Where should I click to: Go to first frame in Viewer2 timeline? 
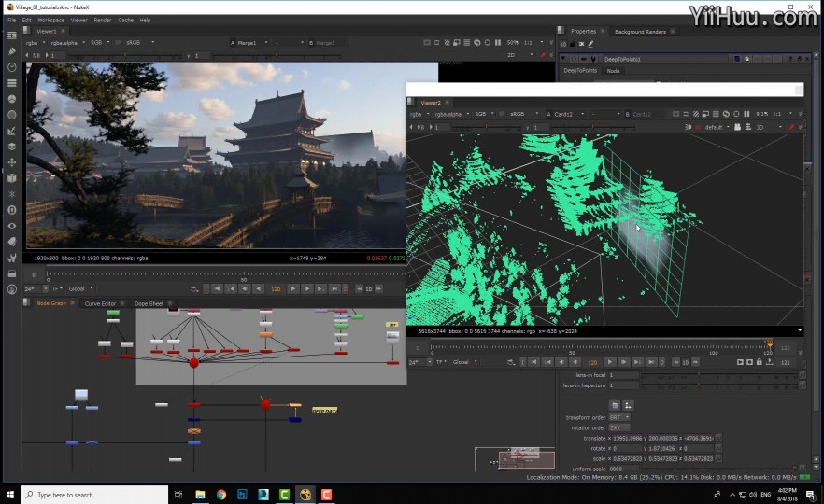point(534,362)
